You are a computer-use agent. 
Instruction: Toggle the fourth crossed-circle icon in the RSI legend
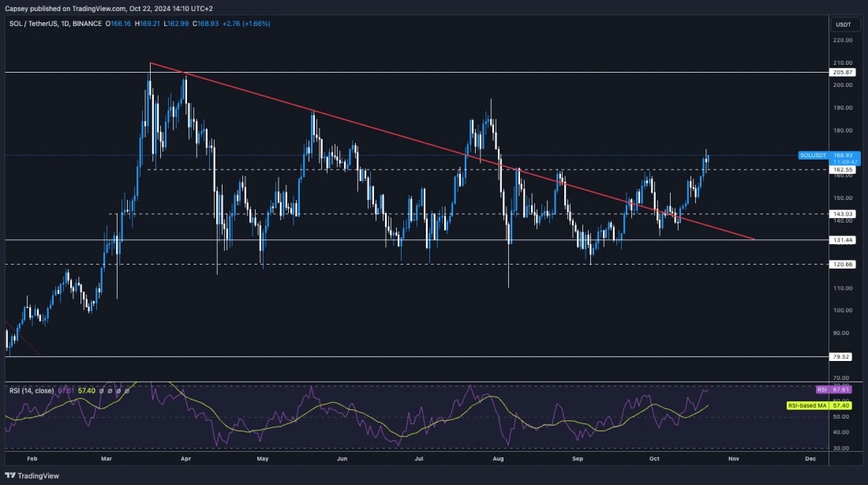126,389
